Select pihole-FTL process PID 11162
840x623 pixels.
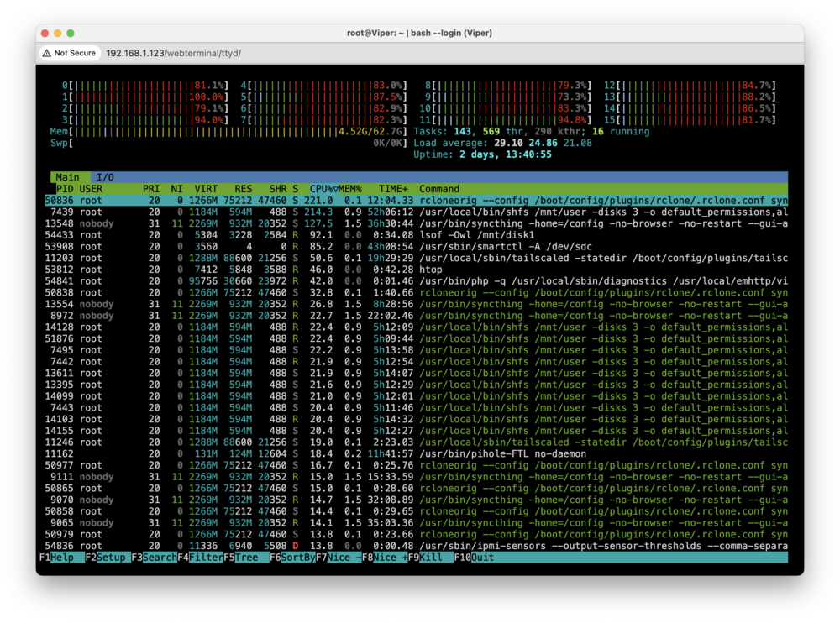417,454
